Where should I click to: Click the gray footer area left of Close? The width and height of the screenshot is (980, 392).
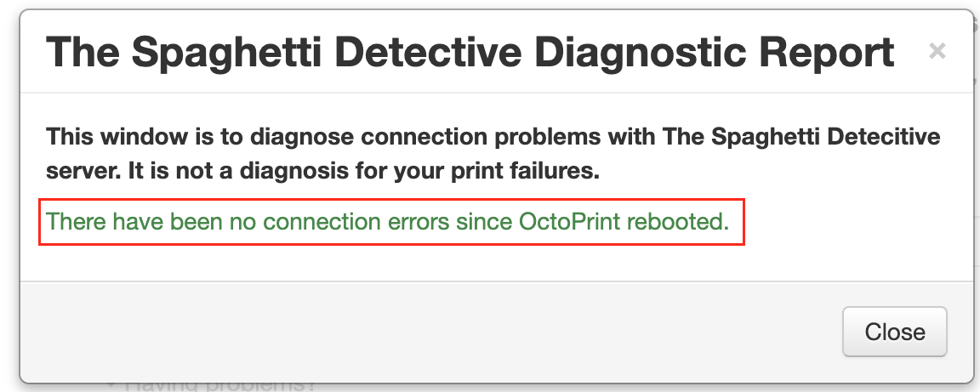click(425, 332)
